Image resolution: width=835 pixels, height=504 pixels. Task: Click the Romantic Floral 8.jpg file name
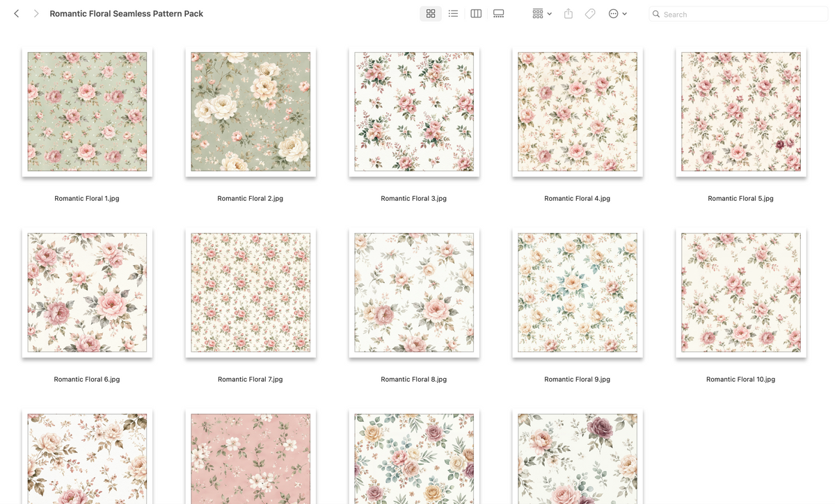tap(414, 380)
